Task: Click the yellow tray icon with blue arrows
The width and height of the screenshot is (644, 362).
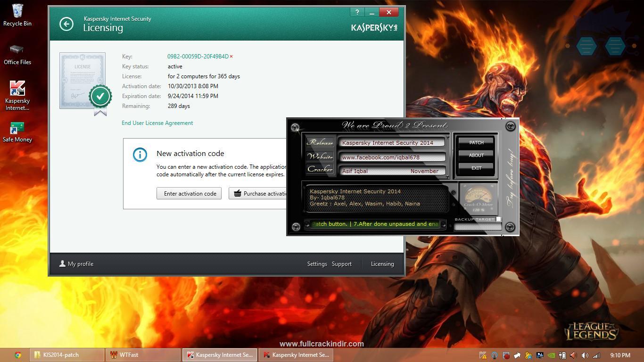Action: point(528,355)
